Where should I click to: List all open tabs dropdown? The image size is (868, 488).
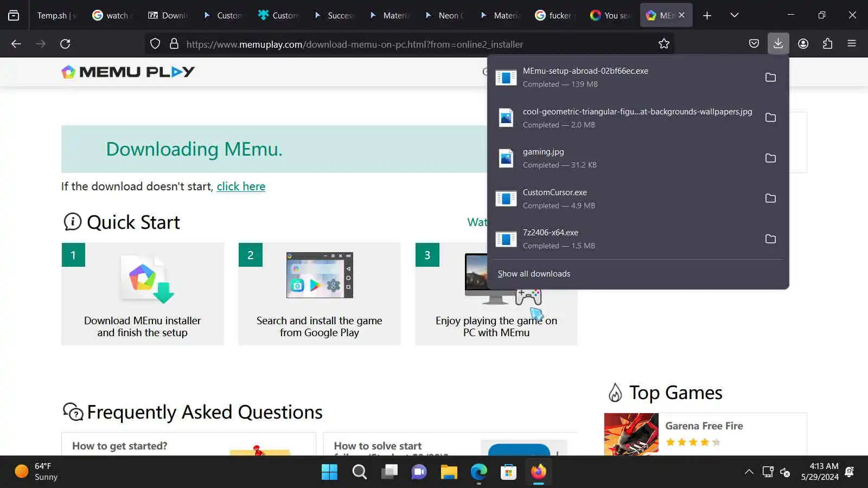coord(735,15)
